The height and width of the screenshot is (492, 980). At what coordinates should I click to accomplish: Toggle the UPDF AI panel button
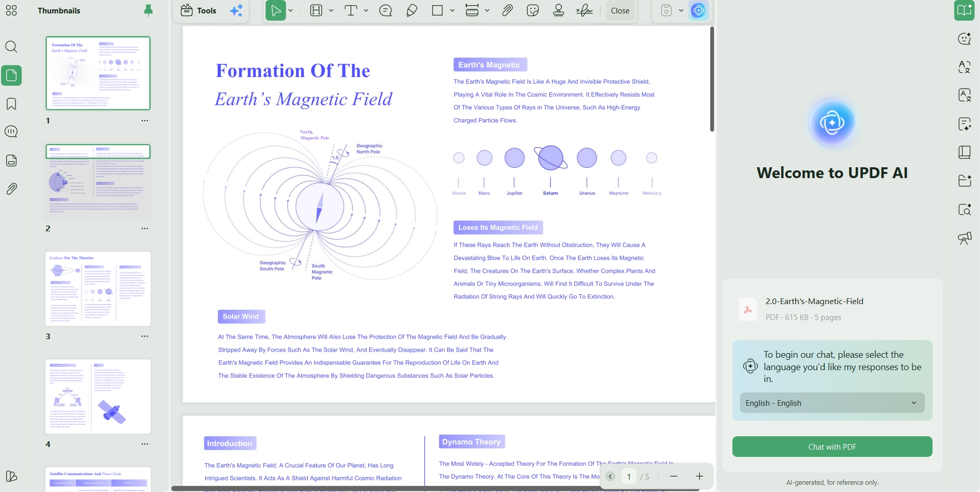tap(699, 10)
